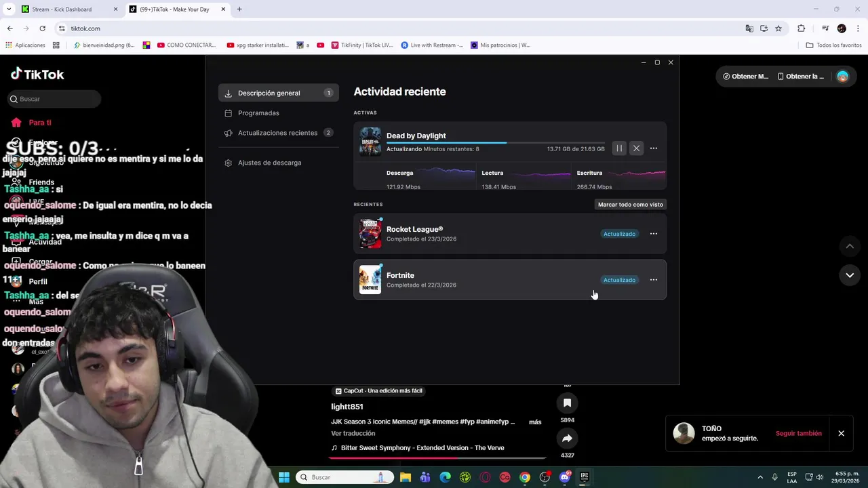
Task: Open a new browser tab
Action: point(239,9)
